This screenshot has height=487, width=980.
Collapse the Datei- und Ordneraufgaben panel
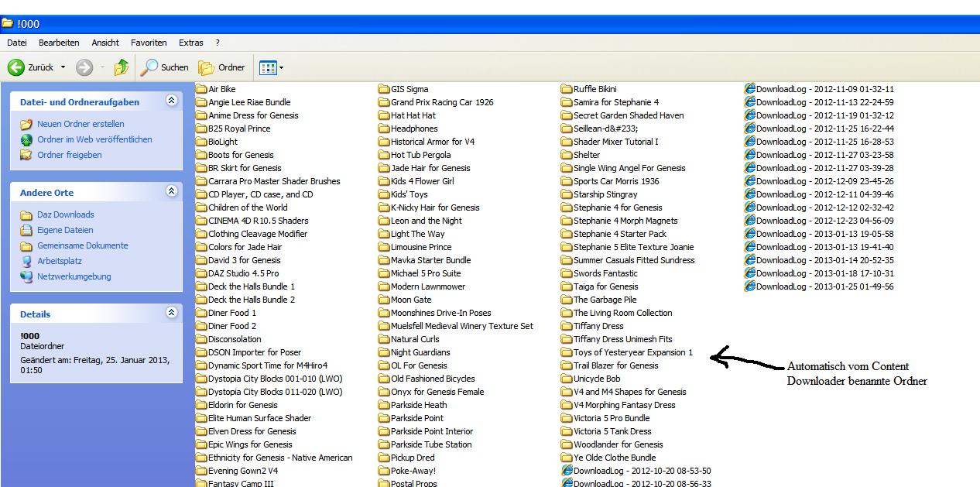click(171, 101)
